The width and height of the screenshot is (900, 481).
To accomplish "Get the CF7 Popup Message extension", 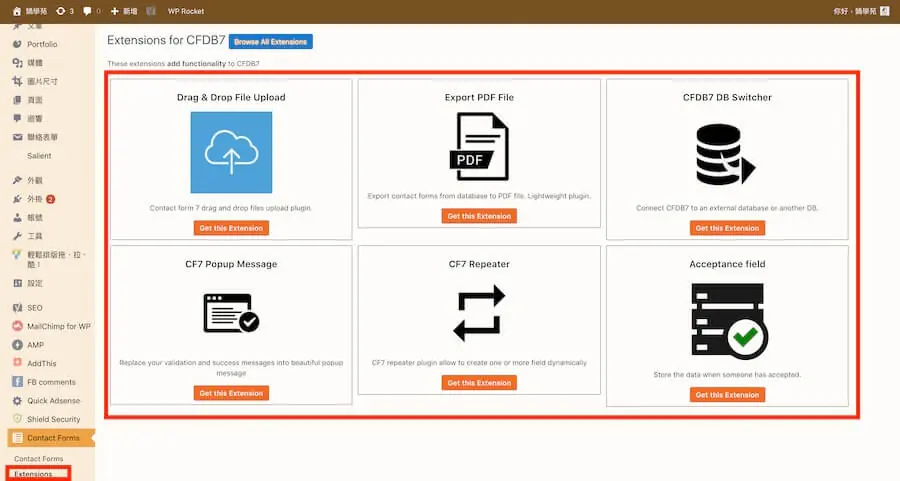I will [x=231, y=393].
